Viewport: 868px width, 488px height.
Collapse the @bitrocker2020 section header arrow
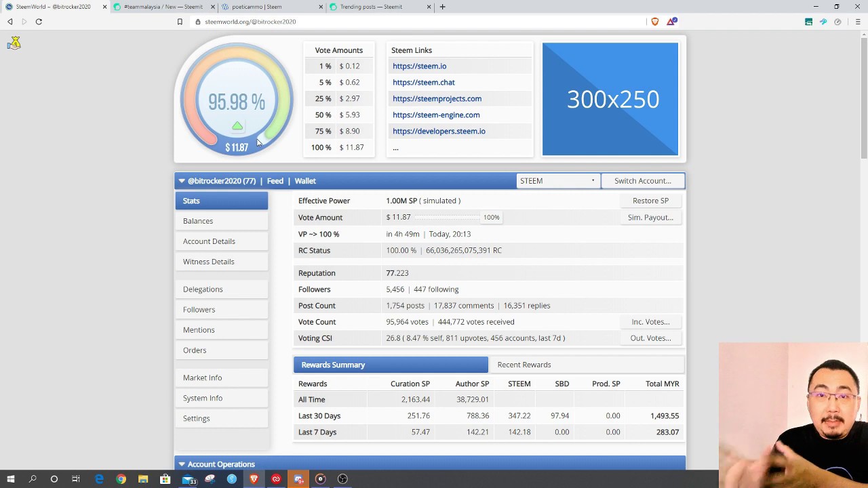[181, 181]
